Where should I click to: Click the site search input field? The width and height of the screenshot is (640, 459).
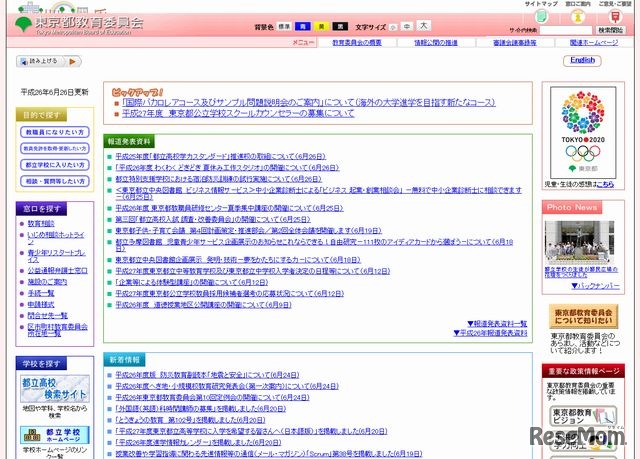tap(566, 30)
